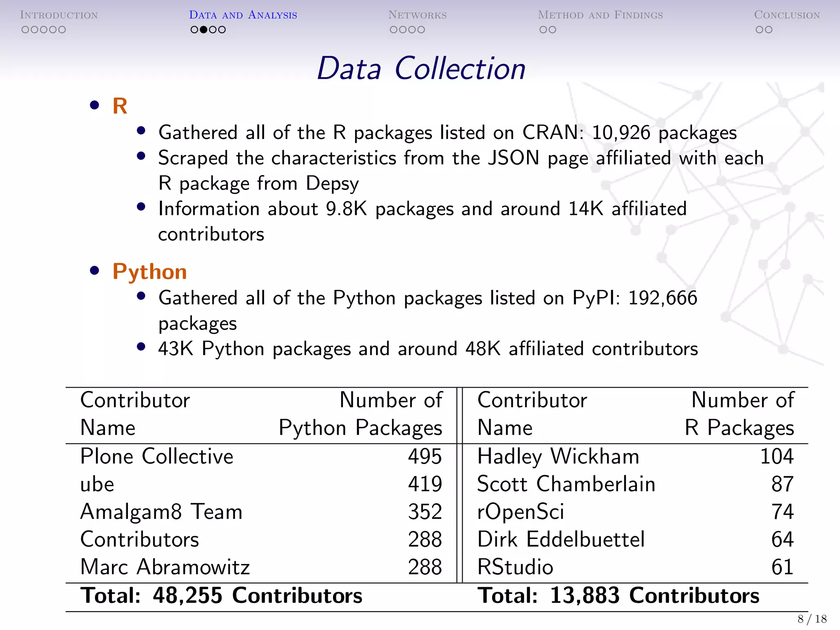Click the Dirk Eddelbuettel cell
The height and width of the screenshot is (630, 840).
tap(561, 540)
